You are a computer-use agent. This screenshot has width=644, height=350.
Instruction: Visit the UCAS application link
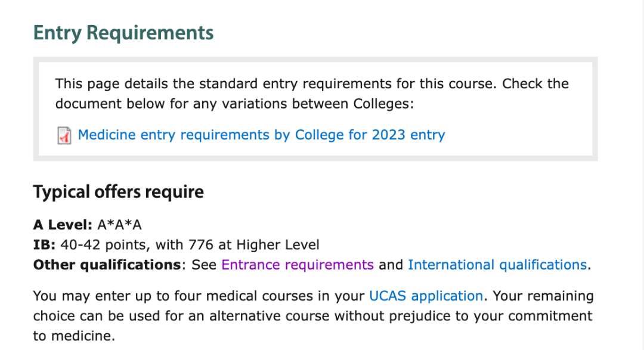[x=426, y=296]
